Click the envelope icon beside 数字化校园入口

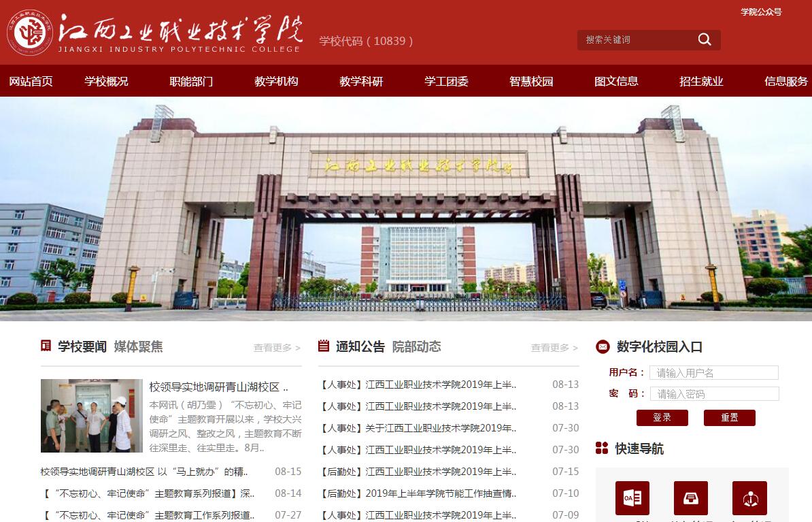pos(603,347)
